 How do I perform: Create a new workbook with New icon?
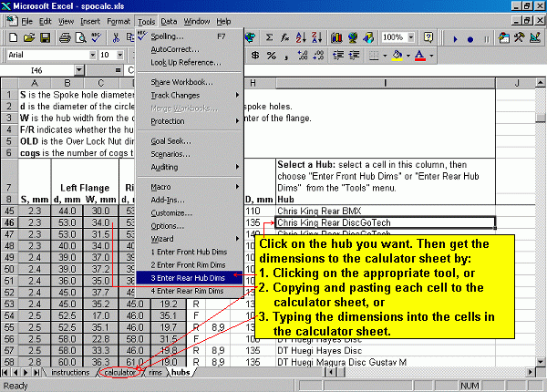coord(13,37)
